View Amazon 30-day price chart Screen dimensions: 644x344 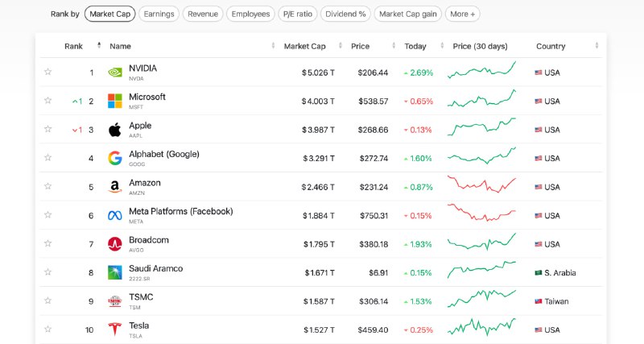point(481,185)
